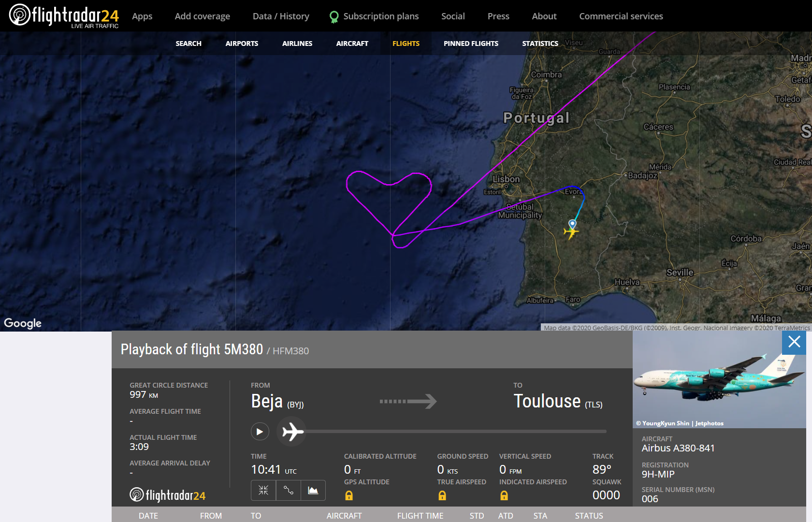Click the A380 aircraft photo thumbnail

tap(719, 379)
